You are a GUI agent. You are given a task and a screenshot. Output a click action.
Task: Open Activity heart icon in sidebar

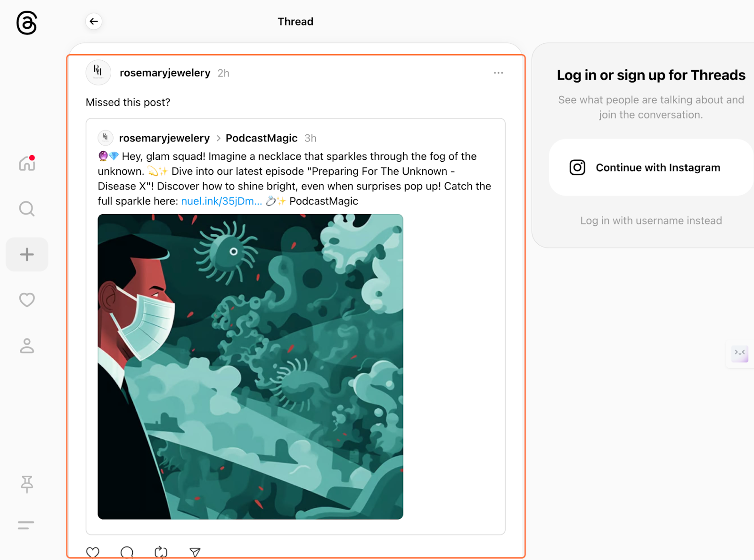click(27, 300)
